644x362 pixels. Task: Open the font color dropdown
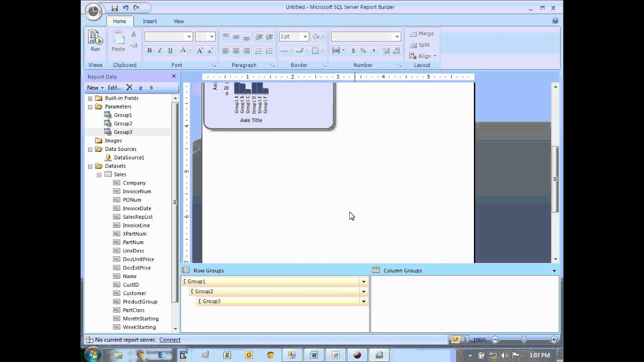coord(190,51)
